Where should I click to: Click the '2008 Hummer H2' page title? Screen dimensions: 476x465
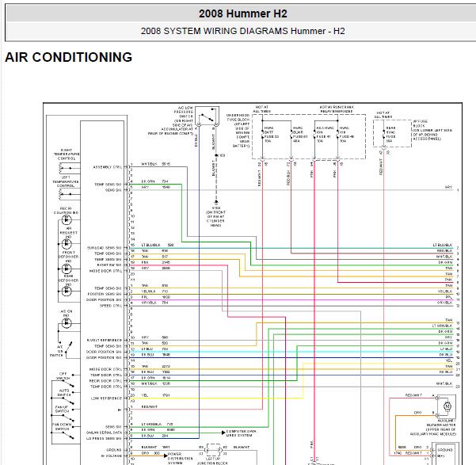click(243, 13)
